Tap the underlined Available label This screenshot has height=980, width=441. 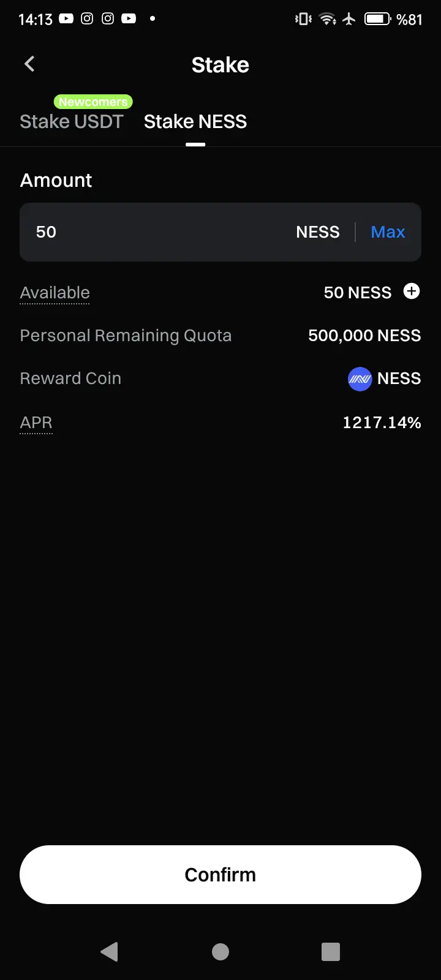click(55, 293)
